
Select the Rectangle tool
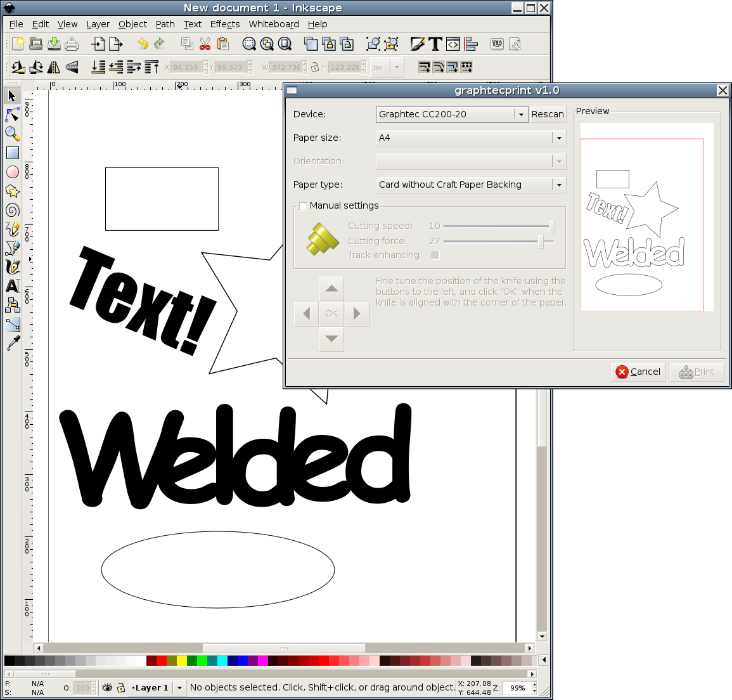click(12, 153)
